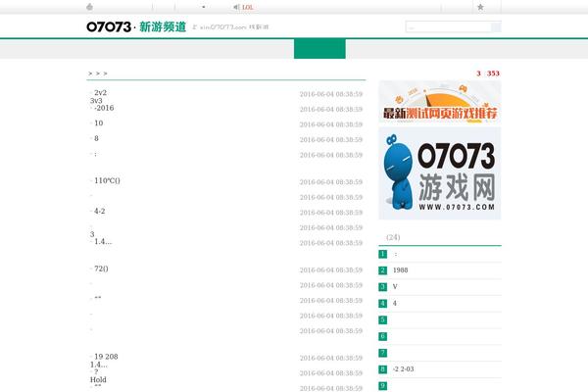The height and width of the screenshot is (392, 588).
Task: Open the LOL link in top bar
Action: [x=248, y=7]
